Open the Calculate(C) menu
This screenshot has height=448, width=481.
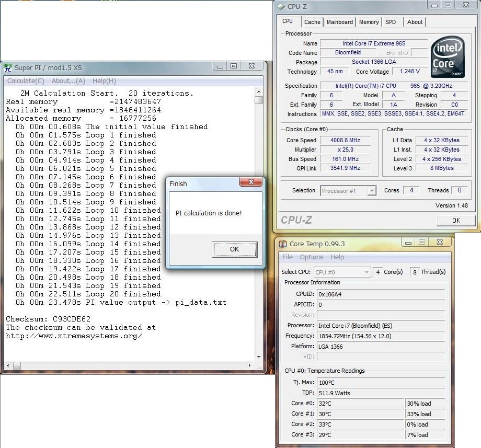[x=26, y=81]
